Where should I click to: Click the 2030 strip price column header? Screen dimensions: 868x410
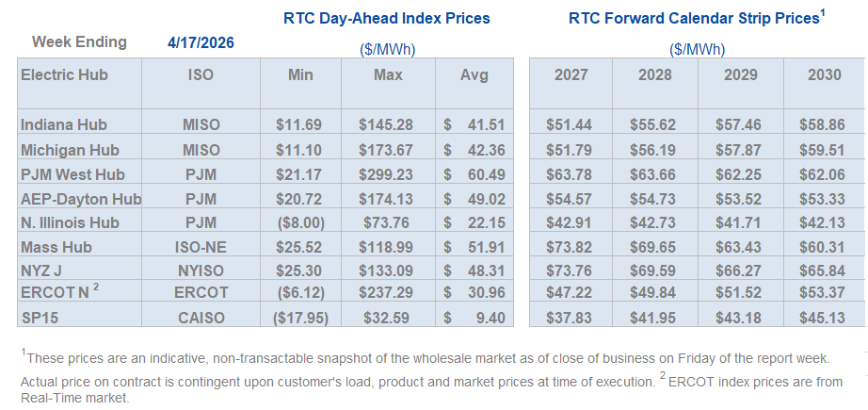coord(825,74)
